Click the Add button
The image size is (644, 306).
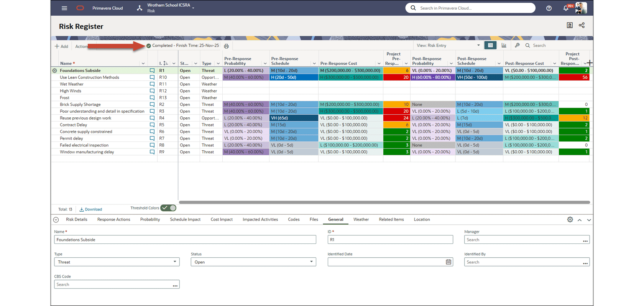(x=61, y=46)
